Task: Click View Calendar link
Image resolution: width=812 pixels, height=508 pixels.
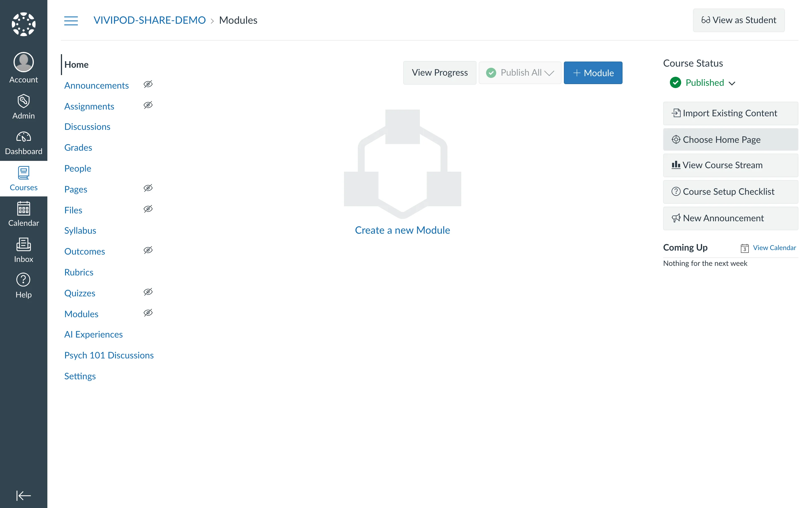Action: 775,248
